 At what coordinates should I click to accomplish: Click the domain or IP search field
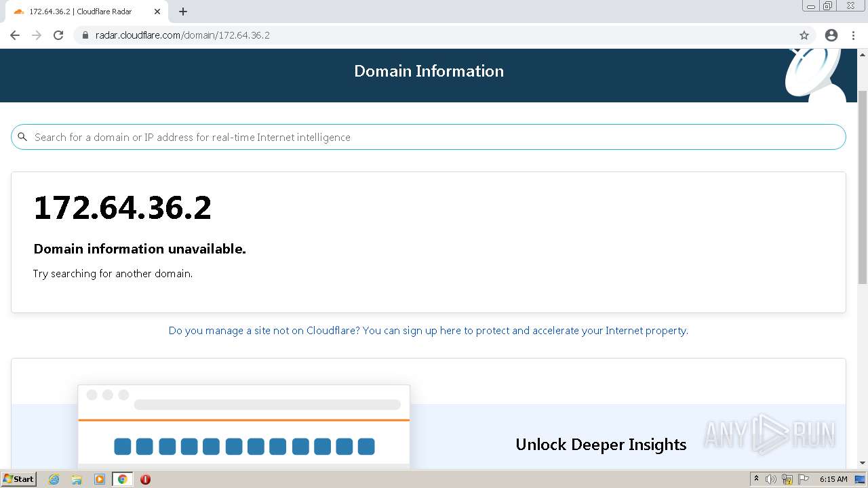coord(429,137)
